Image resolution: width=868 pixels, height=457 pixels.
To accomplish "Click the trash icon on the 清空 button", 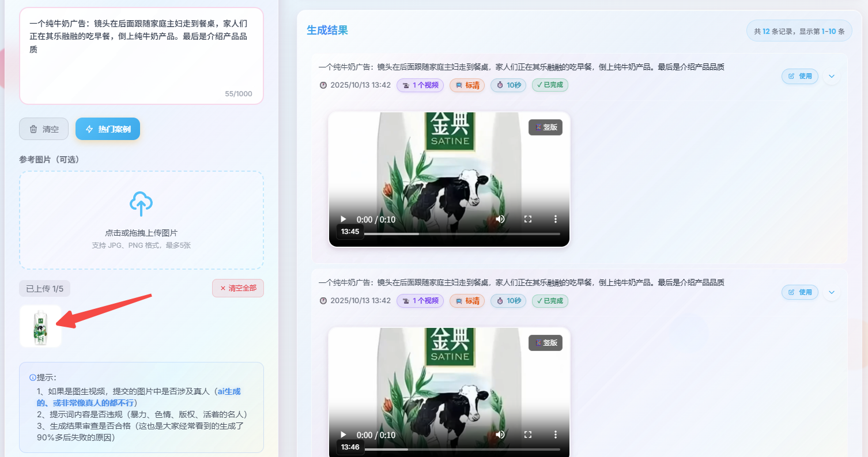I will [x=35, y=129].
